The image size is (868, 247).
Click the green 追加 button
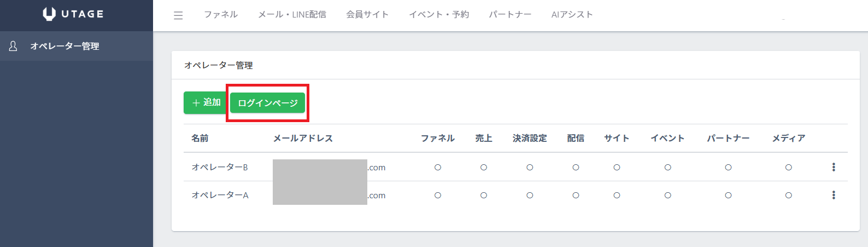click(205, 102)
